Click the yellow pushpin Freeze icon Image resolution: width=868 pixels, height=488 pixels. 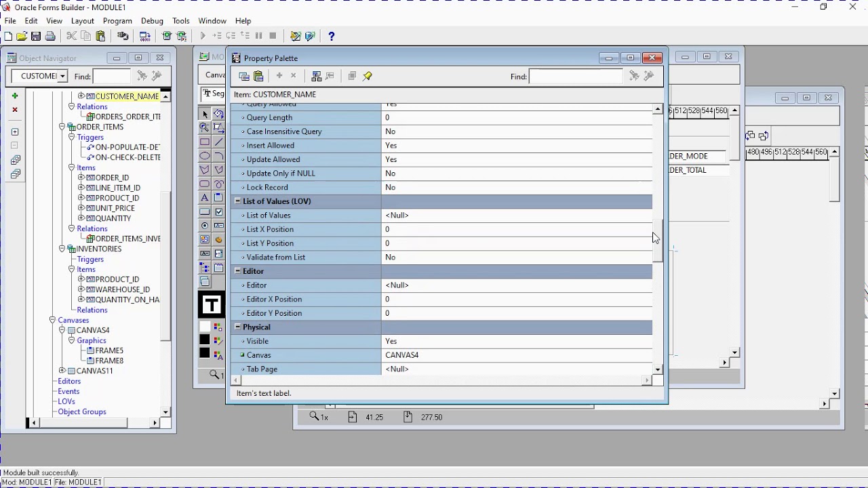[368, 76]
